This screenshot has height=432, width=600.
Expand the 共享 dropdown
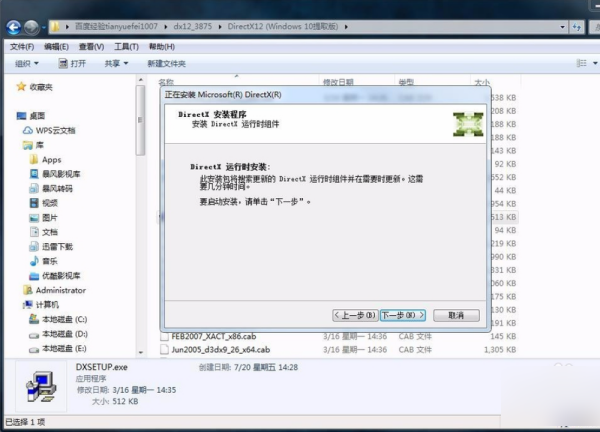pyautogui.click(x=116, y=64)
